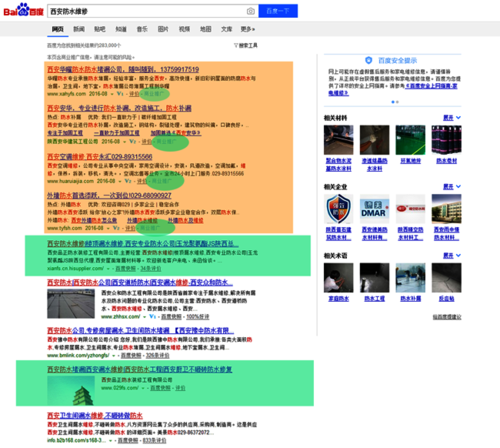The height and width of the screenshot is (448, 500).
Task: Open the 防水工程 thumbnail in 相关术语
Action: click(x=374, y=278)
